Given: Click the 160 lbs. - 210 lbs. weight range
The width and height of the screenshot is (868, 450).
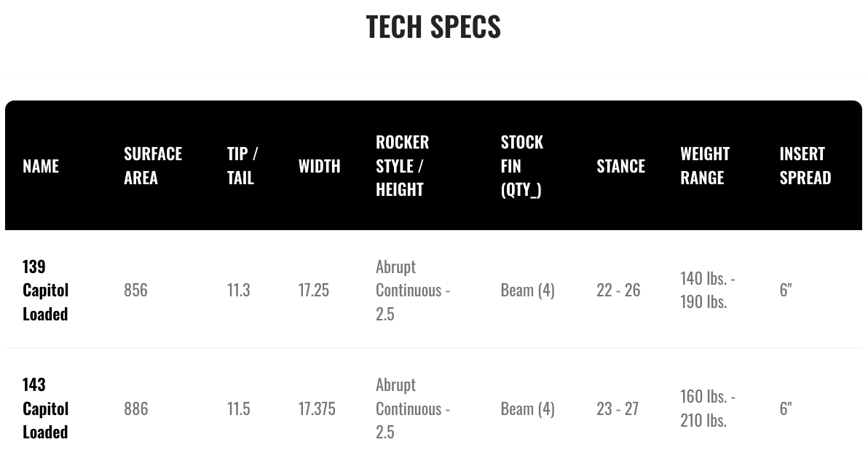Looking at the screenshot, I should pos(708,408).
